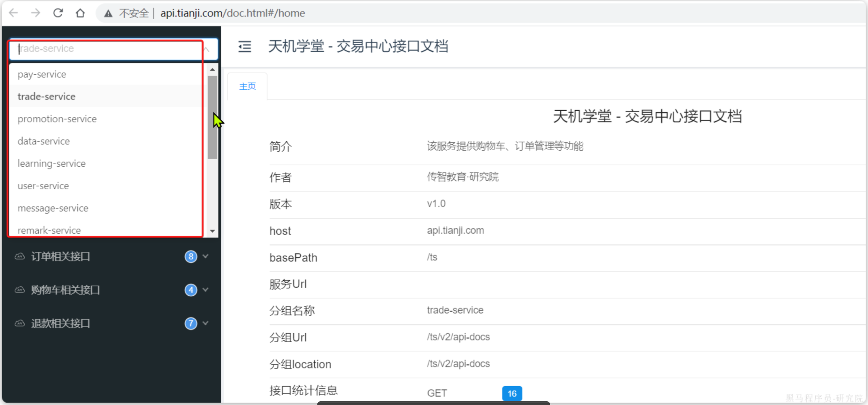868x405 pixels.
Task: Expand the chevron next to badge 7
Action: point(205,323)
